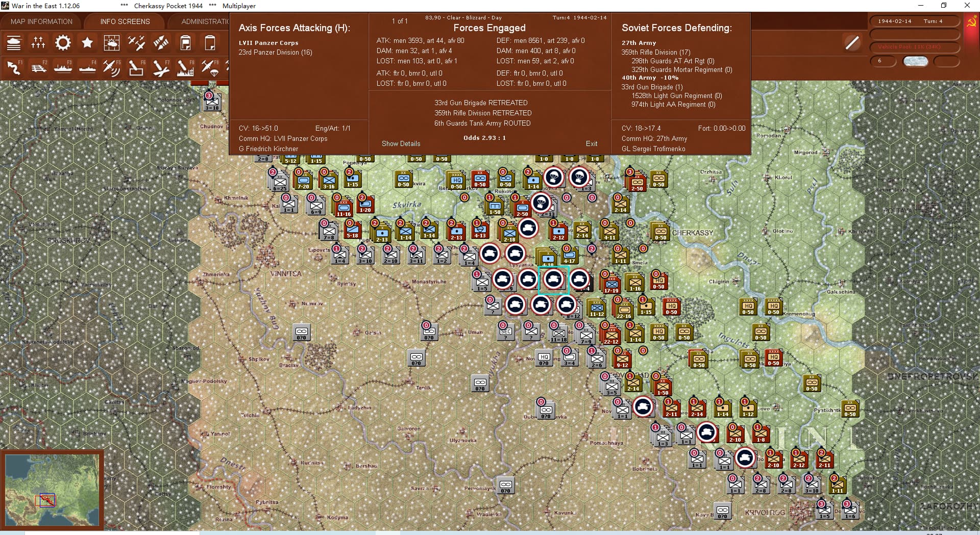Switch to the INFO SCREENS tab
Image resolution: width=980 pixels, height=535 pixels.
pyautogui.click(x=125, y=21)
